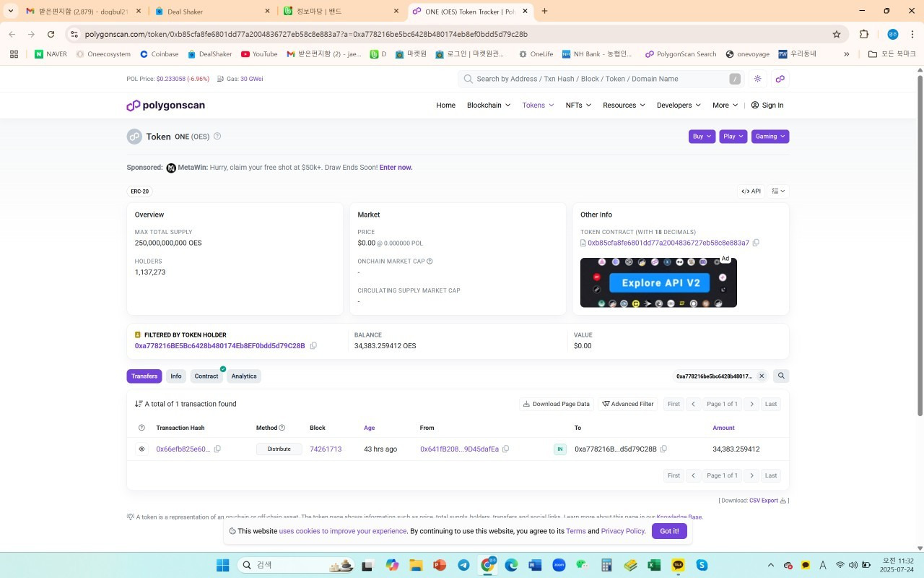Click Download Page Data button
Image resolution: width=924 pixels, height=578 pixels.
point(556,404)
